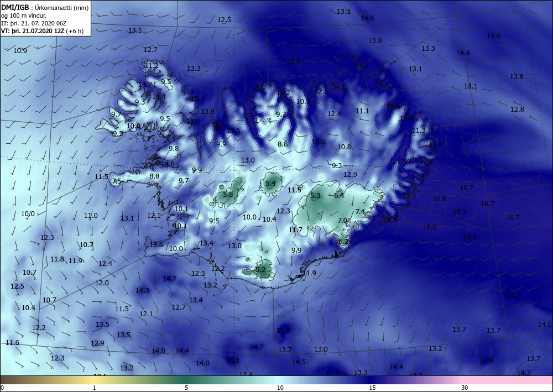Click the 15.8 value over the sea

pos(283,331)
